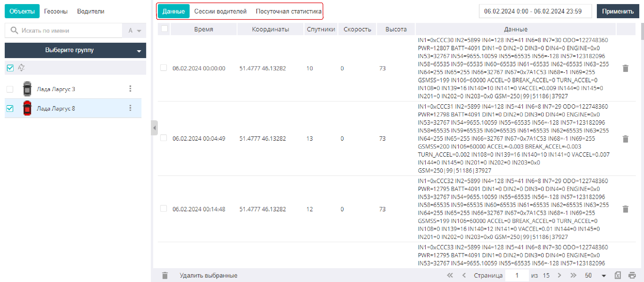This screenshot has height=282, width=644.
Task: Click Удалить выбранные
Action: click(x=208, y=275)
